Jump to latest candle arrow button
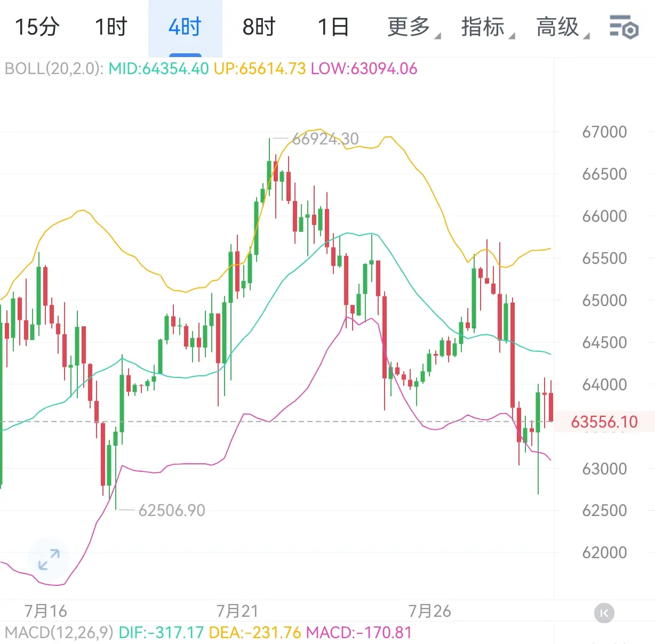This screenshot has width=655, height=644. point(604,613)
